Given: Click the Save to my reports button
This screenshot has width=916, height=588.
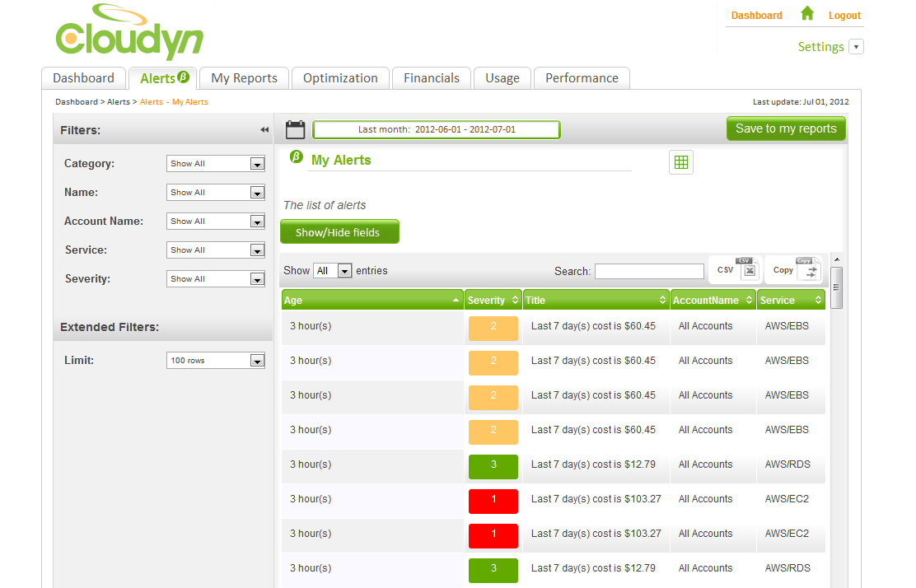Looking at the screenshot, I should 786,128.
